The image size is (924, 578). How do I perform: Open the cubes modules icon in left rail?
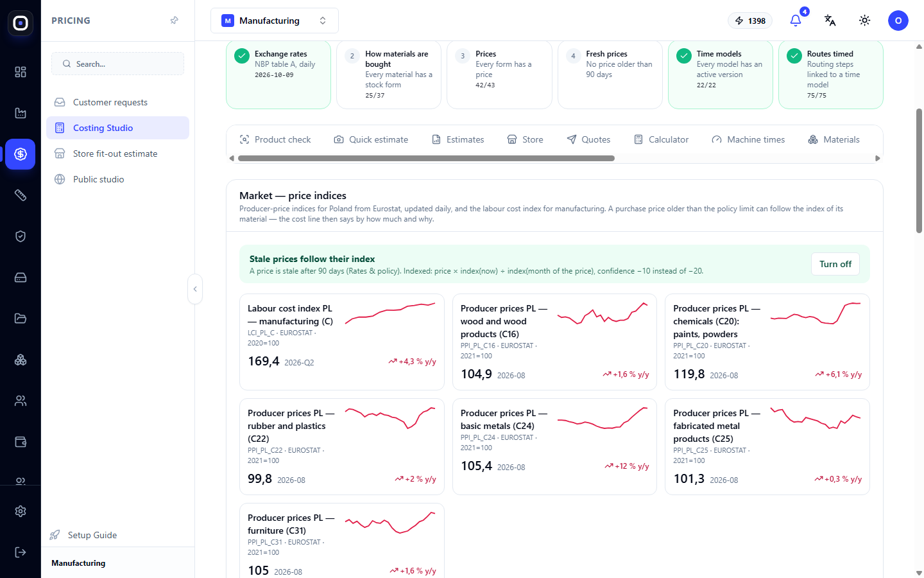click(x=21, y=360)
